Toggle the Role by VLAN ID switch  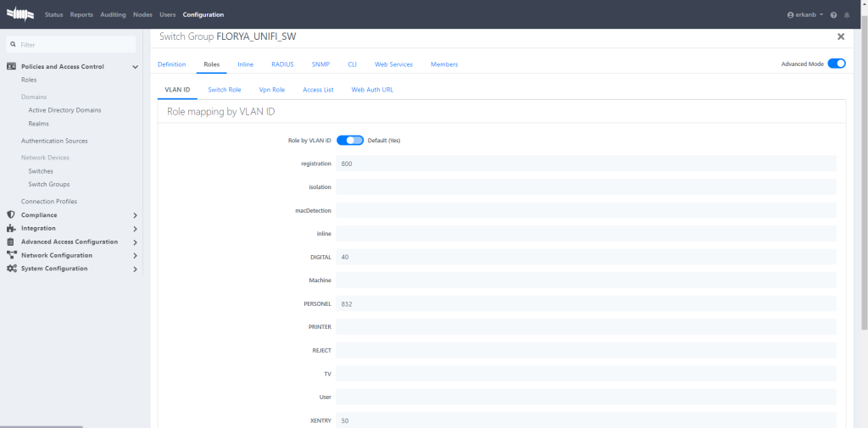tap(350, 141)
